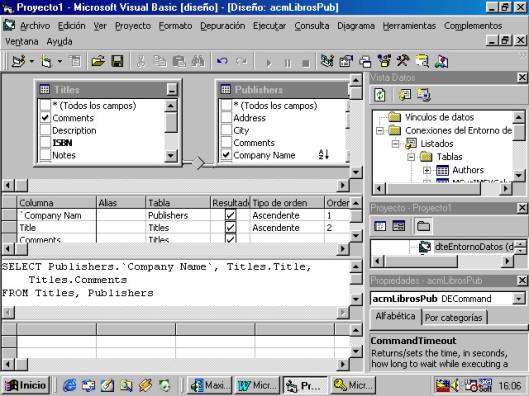The width and height of the screenshot is (529, 396).
Task: Open the Form Layout Window icon
Action: coord(365,61)
